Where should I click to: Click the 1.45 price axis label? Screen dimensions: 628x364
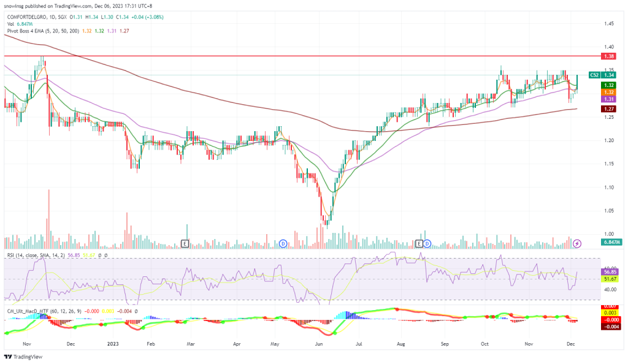click(x=609, y=24)
